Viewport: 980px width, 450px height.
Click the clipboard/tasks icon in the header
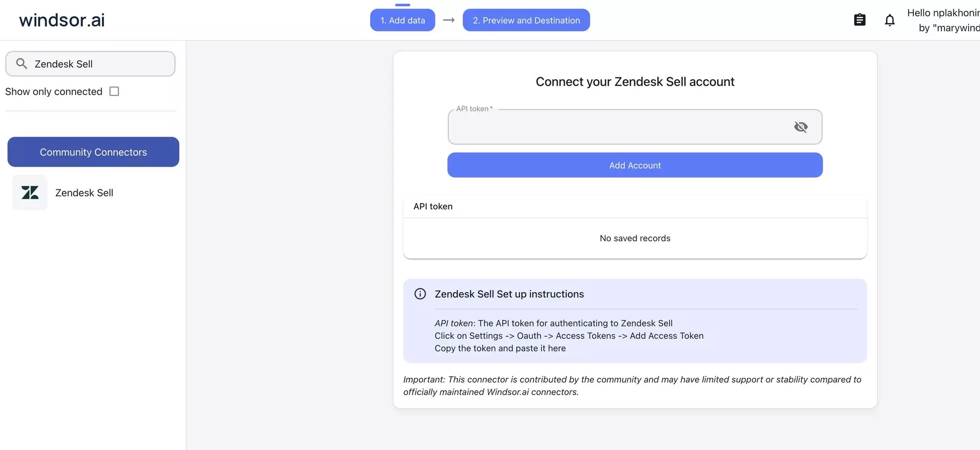tap(859, 20)
